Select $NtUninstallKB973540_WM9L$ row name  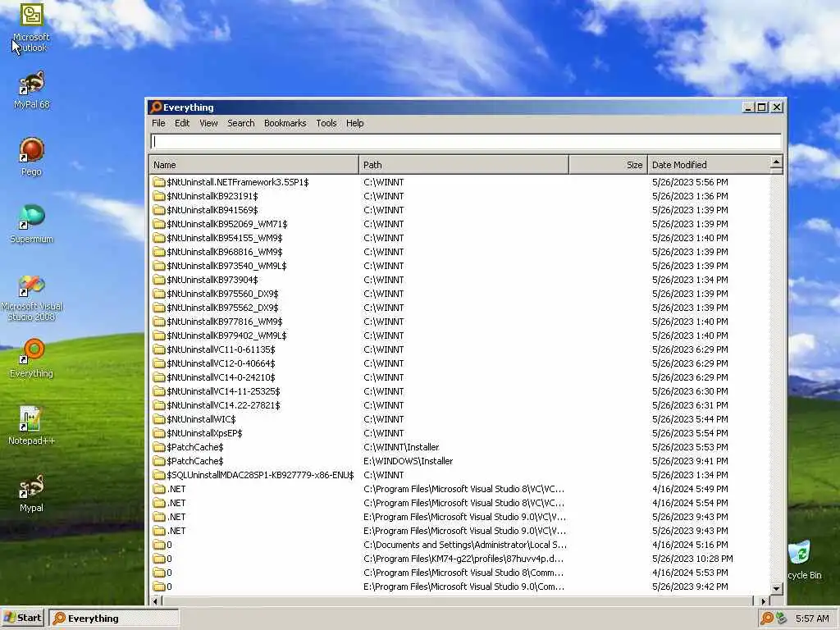coord(226,266)
